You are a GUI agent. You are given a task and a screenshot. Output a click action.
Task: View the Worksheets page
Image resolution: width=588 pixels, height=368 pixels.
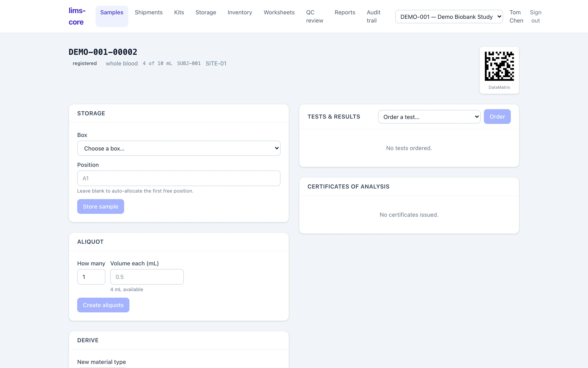279,12
